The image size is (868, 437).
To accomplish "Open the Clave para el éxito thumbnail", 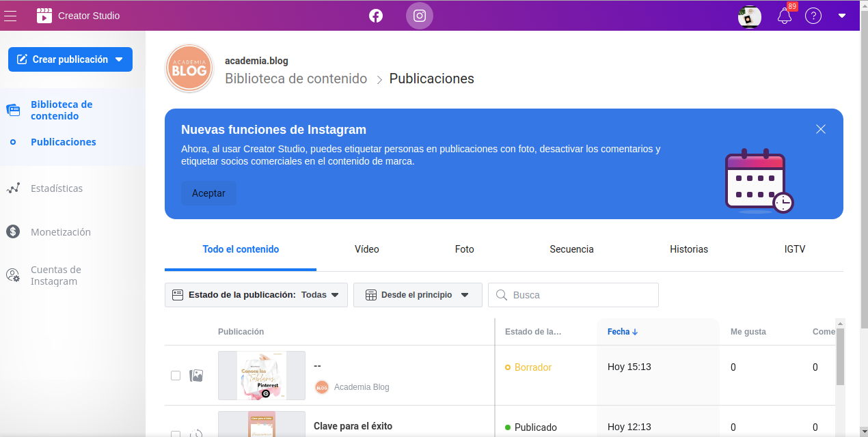I will (x=262, y=424).
